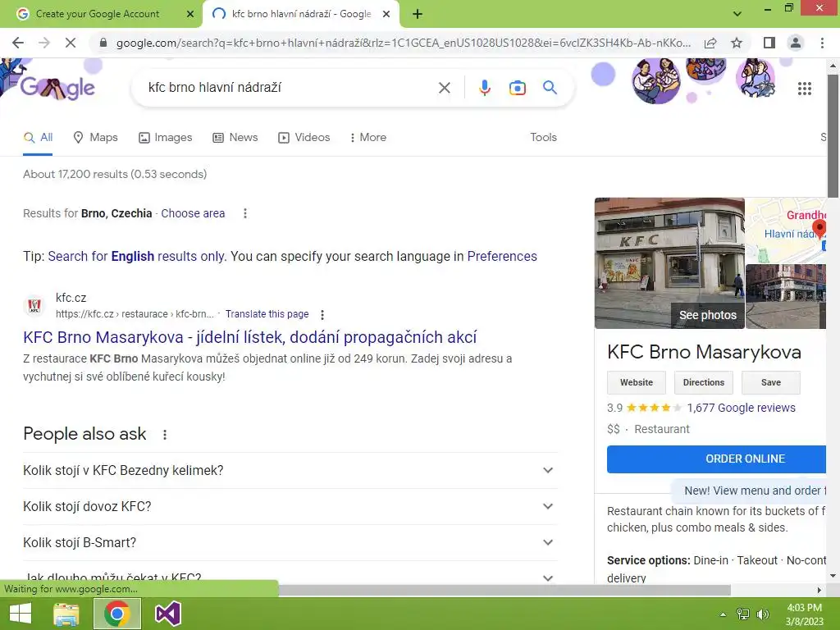This screenshot has height=630, width=840.
Task: Click the back navigation arrow
Action: (18, 43)
